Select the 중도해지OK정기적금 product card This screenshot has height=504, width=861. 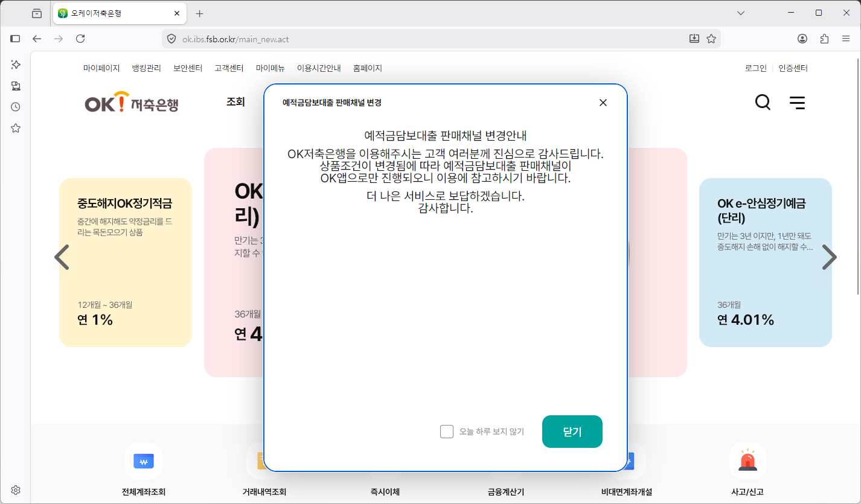coord(126,263)
